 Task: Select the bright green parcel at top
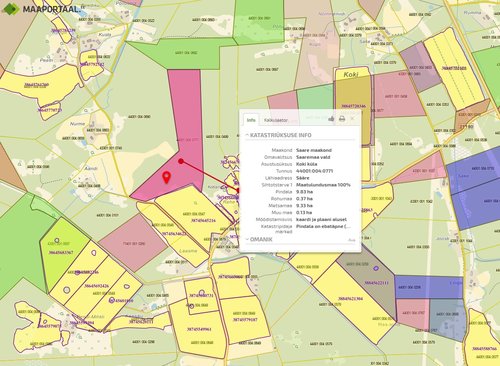[259, 22]
